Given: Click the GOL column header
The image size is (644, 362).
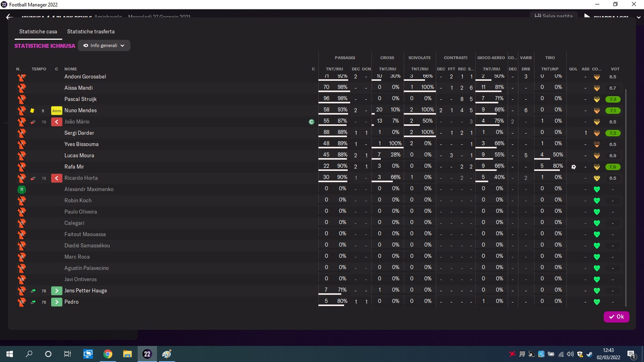Looking at the screenshot, I should click(573, 69).
